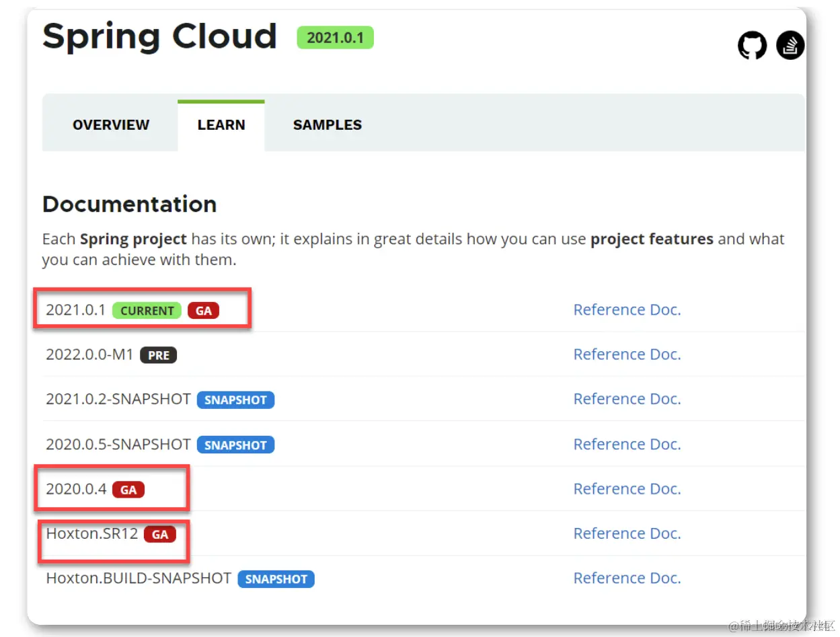Viewport: 840px width, 637px height.
Task: Open Reference Doc. for 2021.0.2-SNAPSHOT
Action: [x=627, y=399]
